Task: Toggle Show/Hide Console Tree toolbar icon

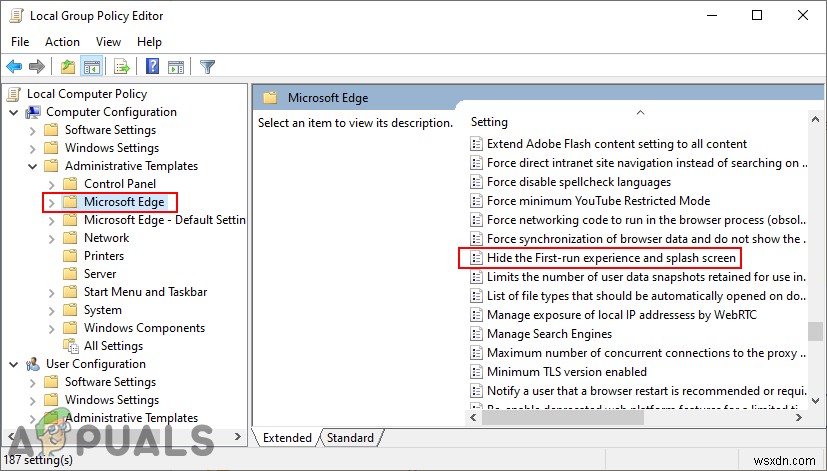Action: pyautogui.click(x=92, y=67)
